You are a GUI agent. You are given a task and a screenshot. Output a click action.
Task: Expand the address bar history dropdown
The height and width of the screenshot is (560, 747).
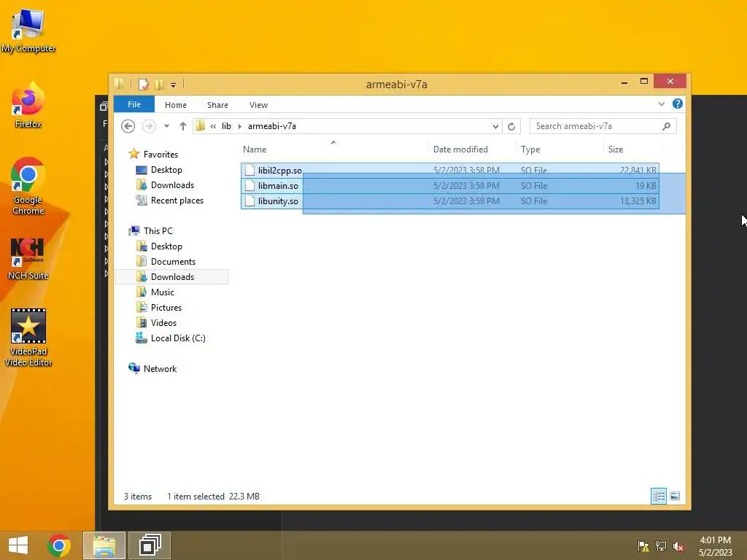(495, 126)
